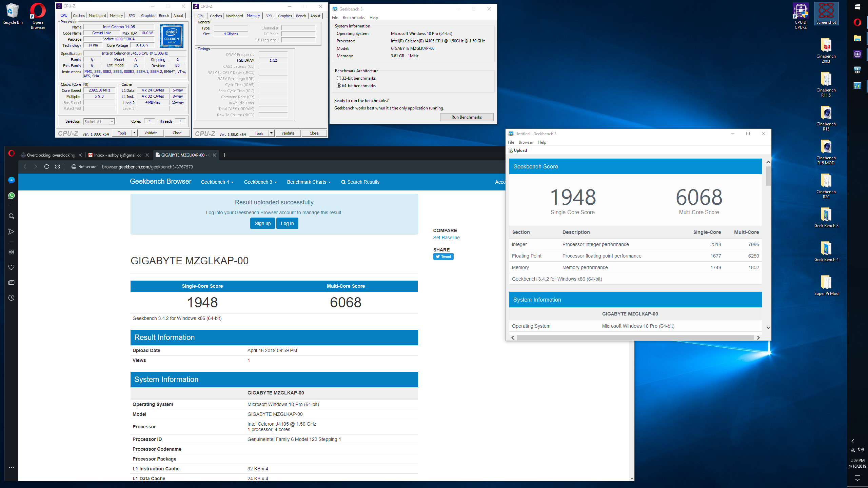Open My Flow arrow icon in sidebar
This screenshot has width=868, height=488.
click(11, 231)
